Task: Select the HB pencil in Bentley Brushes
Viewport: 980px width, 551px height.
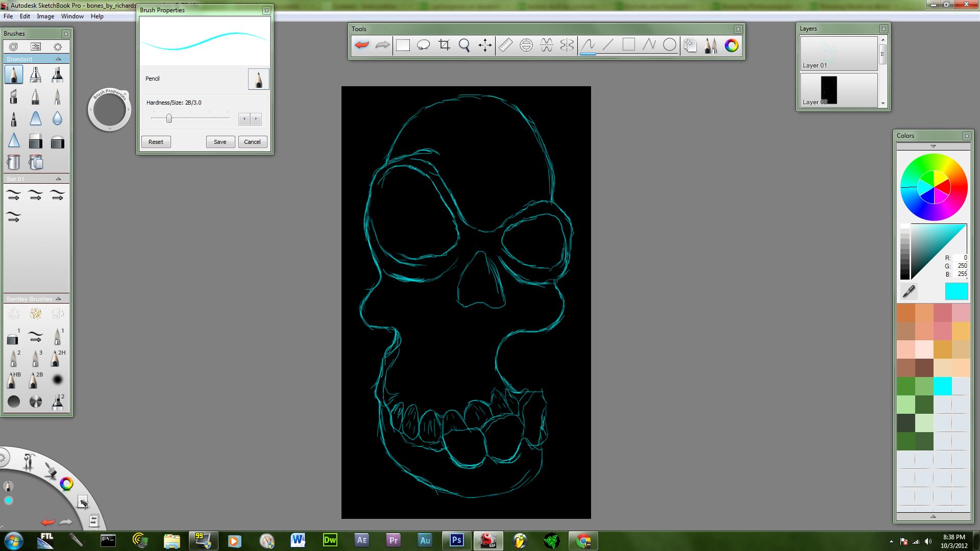Action: coord(13,380)
